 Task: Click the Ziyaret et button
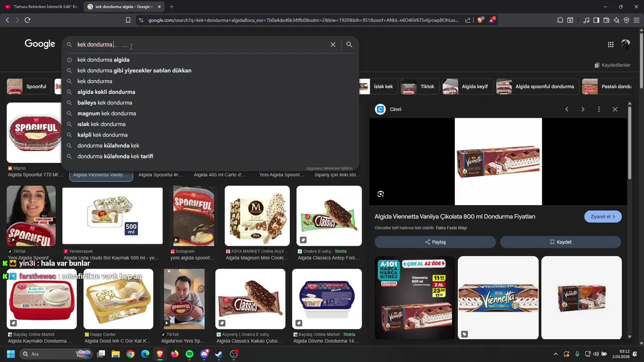[x=603, y=217]
